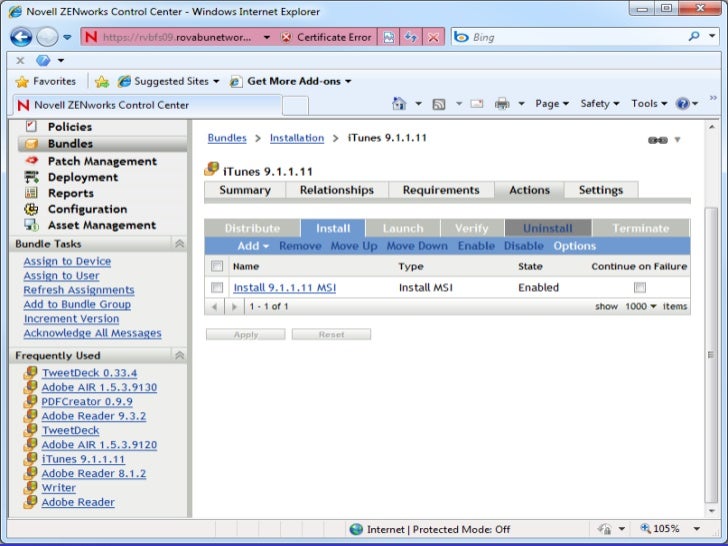This screenshot has height=546, width=728.
Task: Click the browser Back arrow button
Action: tap(21, 37)
